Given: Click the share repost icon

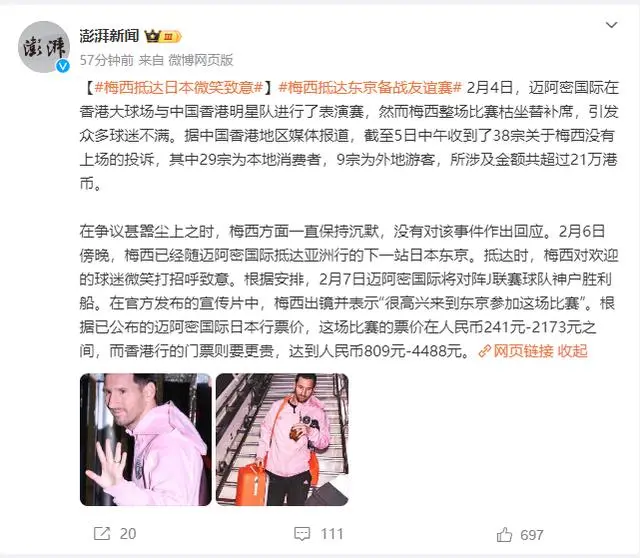Looking at the screenshot, I should [x=102, y=534].
